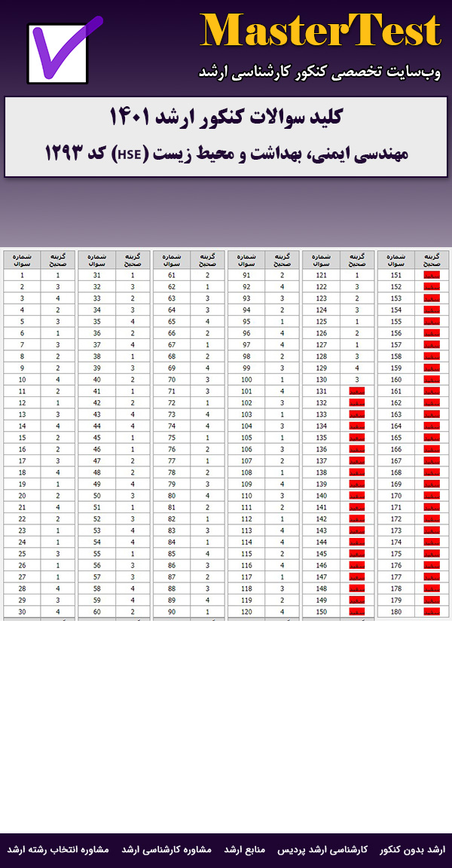Click the purple checkmark logo icon
The width and height of the screenshot is (452, 868).
pyautogui.click(x=62, y=51)
